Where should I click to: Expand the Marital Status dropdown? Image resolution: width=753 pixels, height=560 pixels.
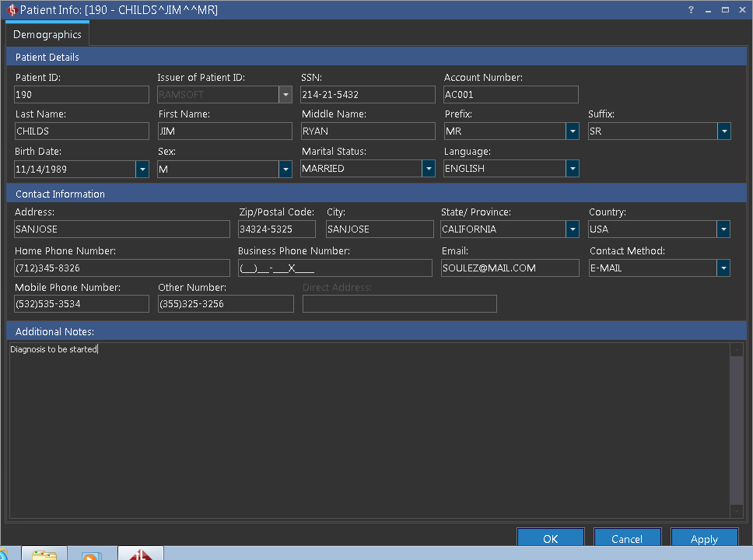[x=429, y=169]
